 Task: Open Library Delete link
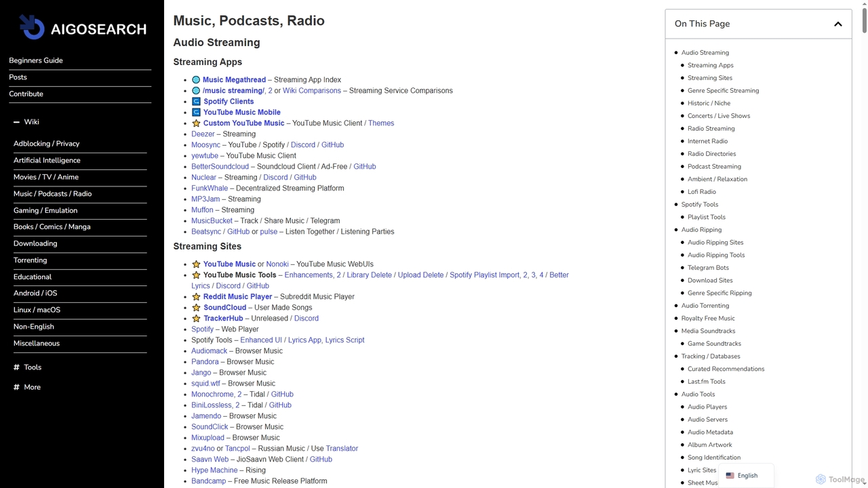[x=369, y=275]
